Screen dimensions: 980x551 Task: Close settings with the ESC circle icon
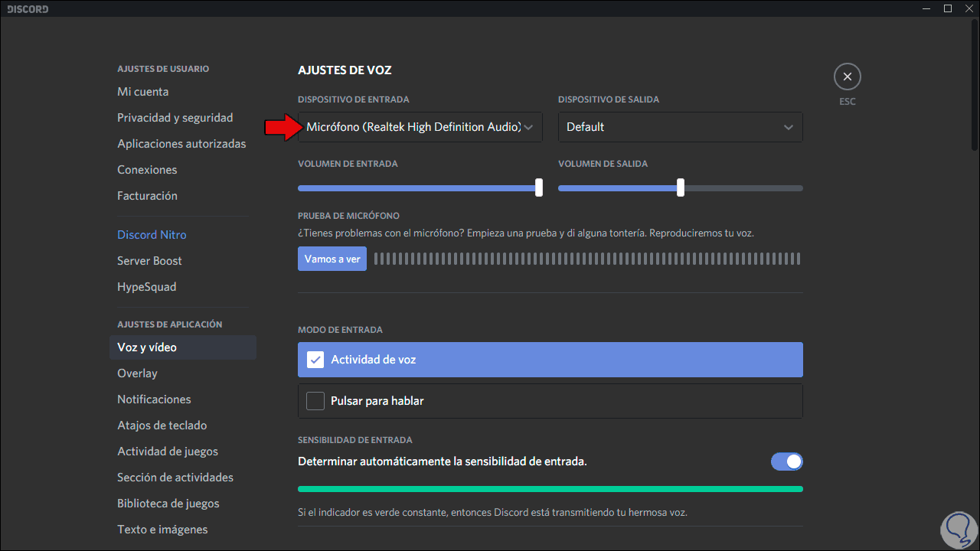(847, 77)
